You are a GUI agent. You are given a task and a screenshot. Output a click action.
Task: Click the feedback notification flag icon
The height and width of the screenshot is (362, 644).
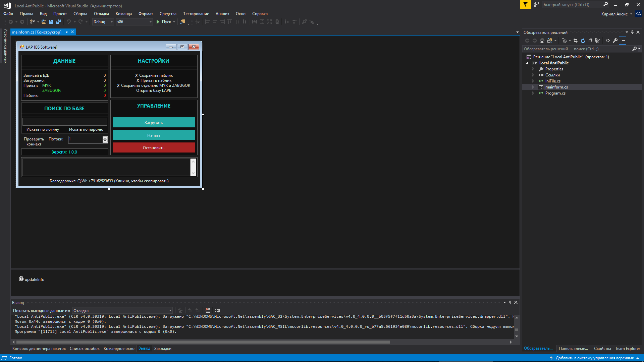[525, 4]
